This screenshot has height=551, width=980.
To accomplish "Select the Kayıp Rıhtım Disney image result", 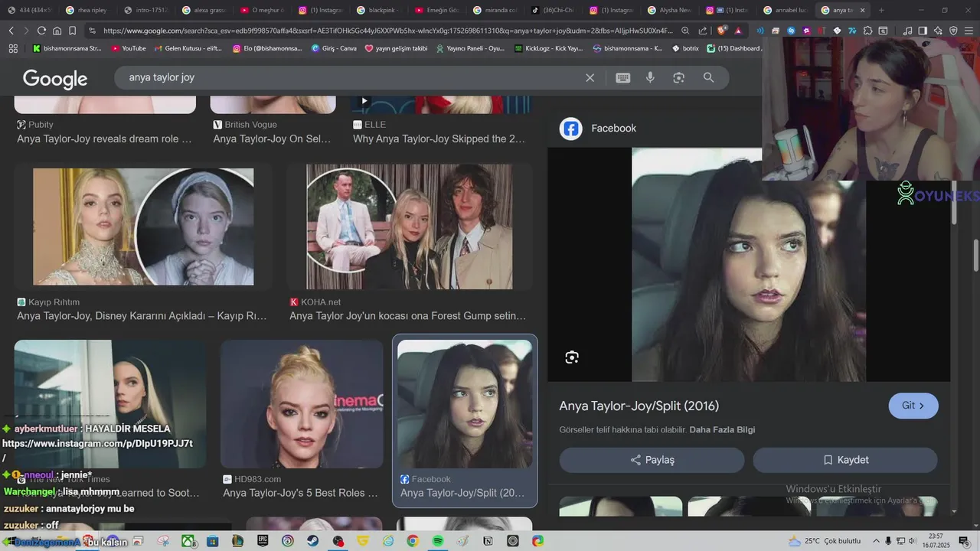I will [143, 227].
